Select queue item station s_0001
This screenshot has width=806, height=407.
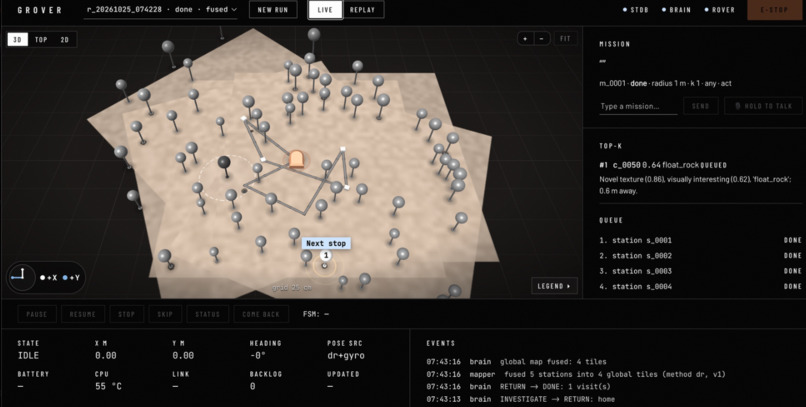700,240
